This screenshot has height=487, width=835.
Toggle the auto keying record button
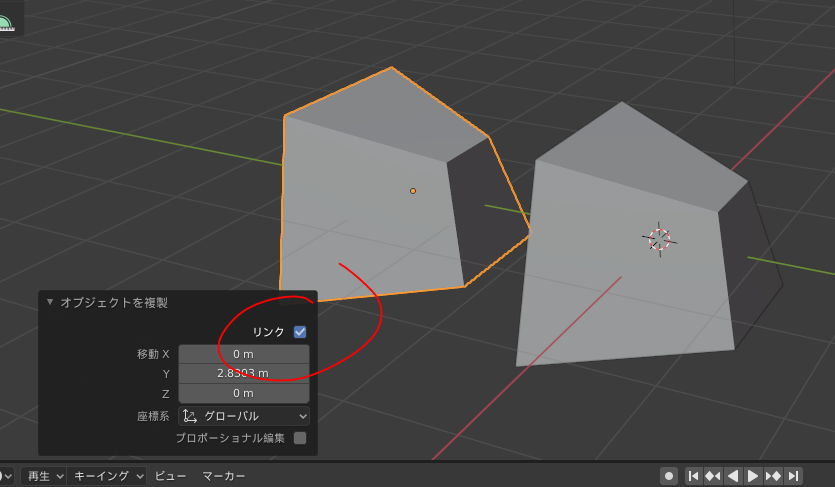point(669,475)
